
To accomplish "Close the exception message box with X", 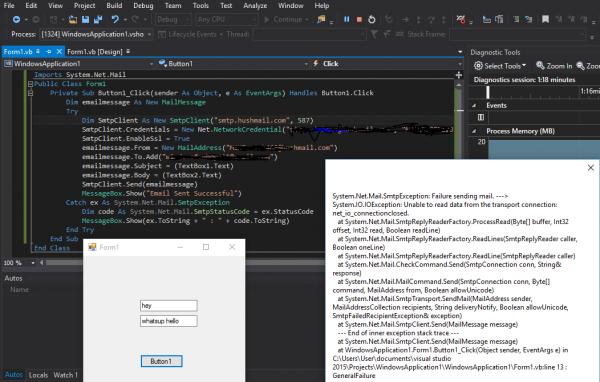I will pyautogui.click(x=590, y=168).
